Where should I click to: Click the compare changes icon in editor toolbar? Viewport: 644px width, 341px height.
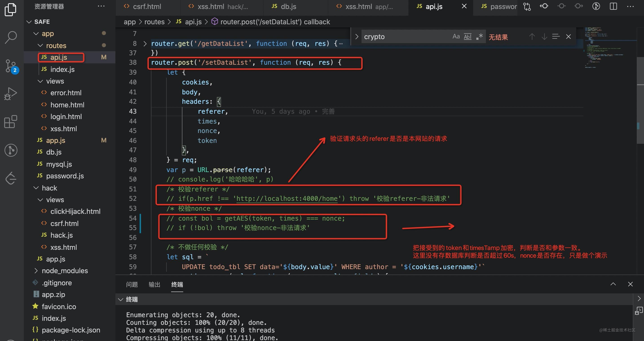click(x=527, y=6)
